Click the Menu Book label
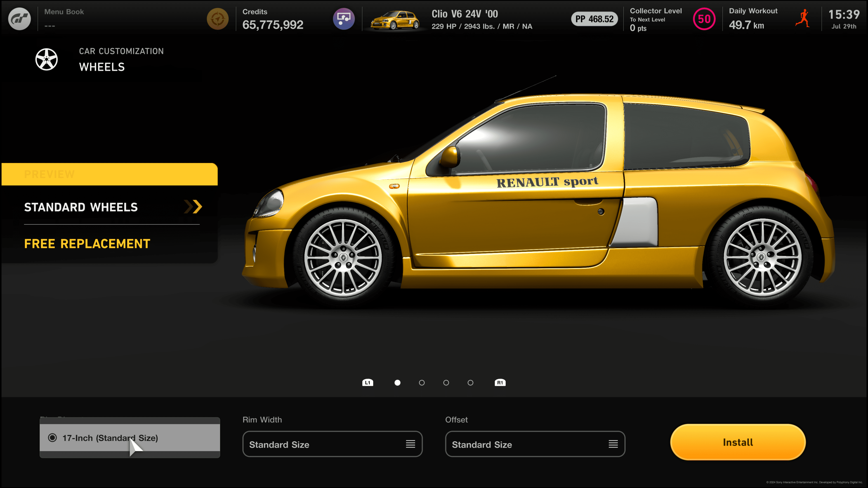 coord(64,12)
